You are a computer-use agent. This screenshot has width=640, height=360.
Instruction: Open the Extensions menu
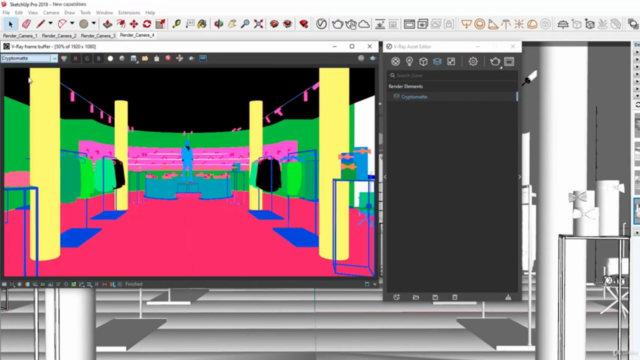click(x=129, y=13)
